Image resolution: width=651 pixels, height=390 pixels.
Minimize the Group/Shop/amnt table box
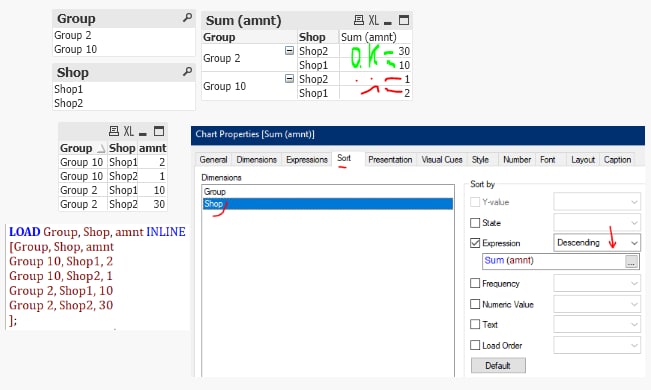(143, 134)
